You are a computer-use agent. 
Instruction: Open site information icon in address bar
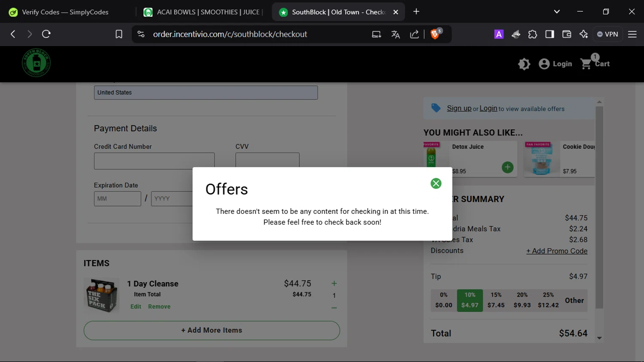(141, 34)
